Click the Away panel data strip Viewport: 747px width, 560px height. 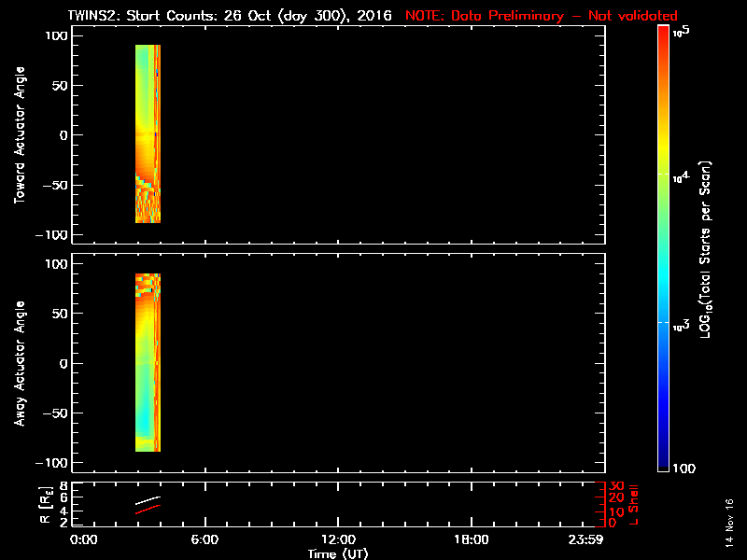(148, 362)
